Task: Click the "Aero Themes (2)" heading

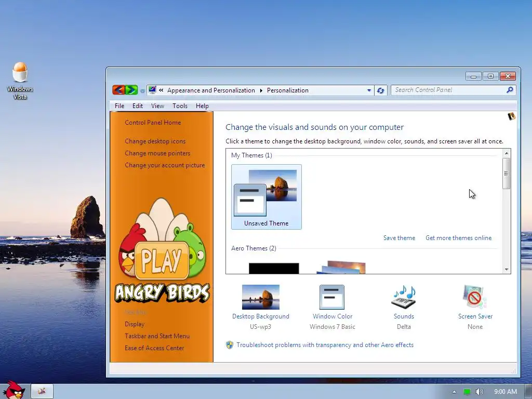Action: click(x=254, y=248)
